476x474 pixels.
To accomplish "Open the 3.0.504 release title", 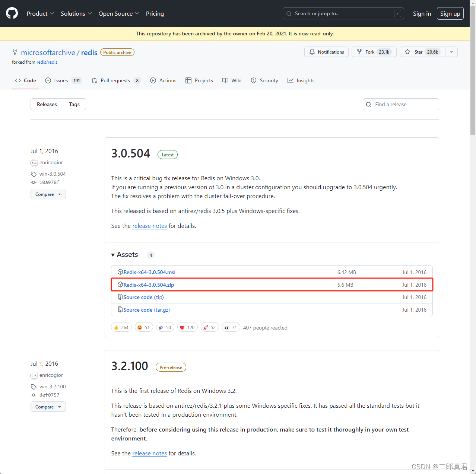I will (x=131, y=153).
